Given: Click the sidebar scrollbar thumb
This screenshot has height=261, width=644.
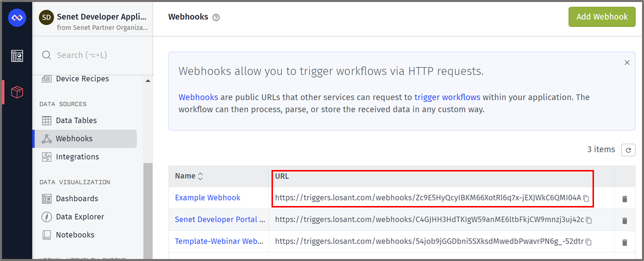Looking at the screenshot, I should pyautogui.click(x=147, y=210).
